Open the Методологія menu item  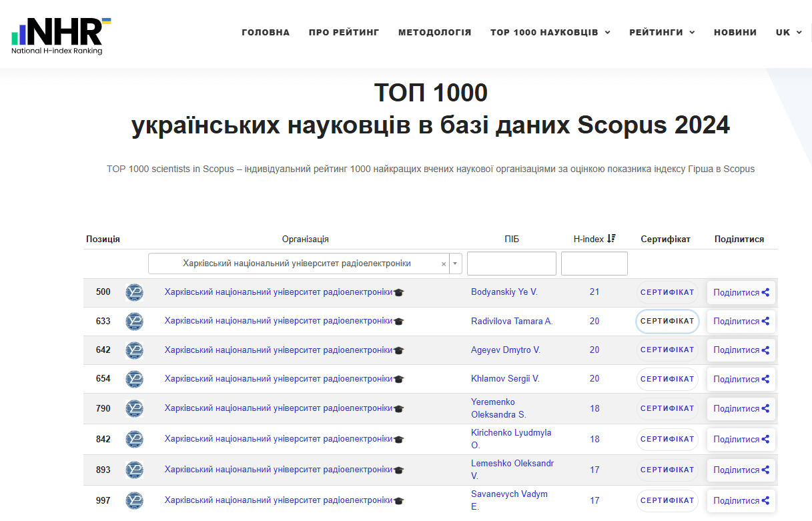pyautogui.click(x=434, y=32)
